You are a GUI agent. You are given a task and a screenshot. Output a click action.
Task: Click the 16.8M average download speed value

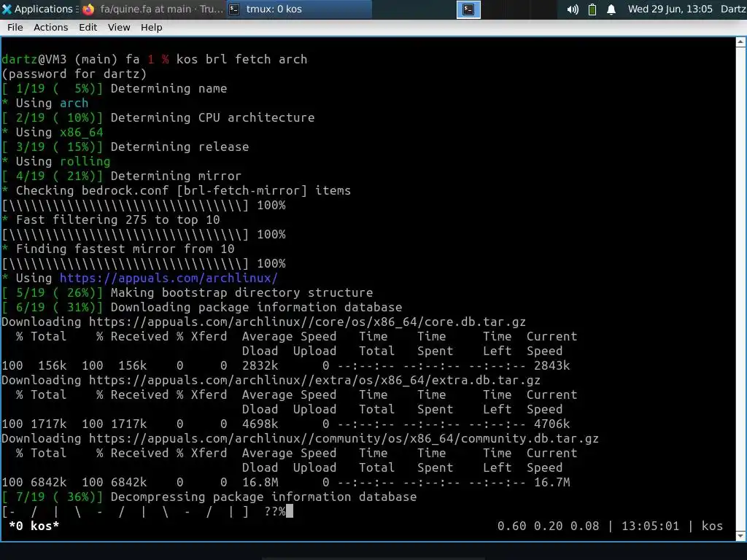[260, 482]
